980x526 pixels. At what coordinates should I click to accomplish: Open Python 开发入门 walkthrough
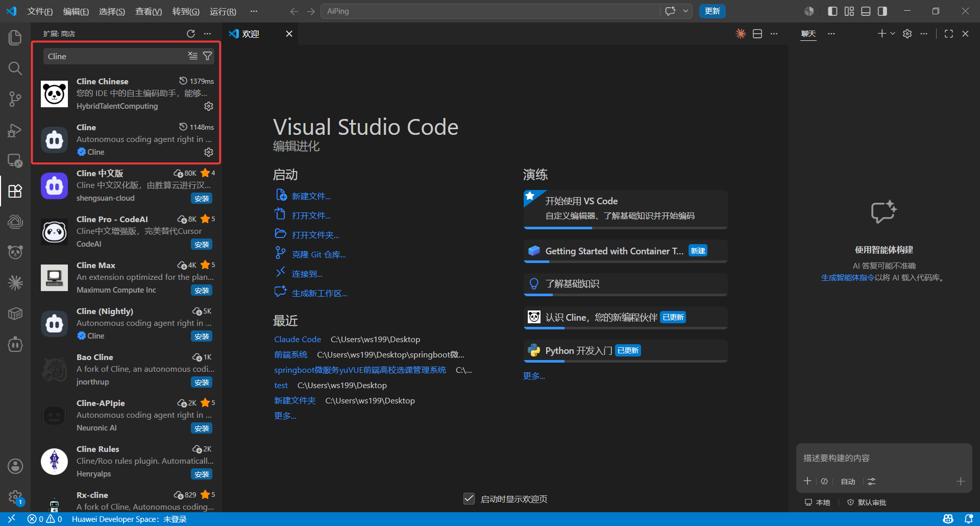625,351
